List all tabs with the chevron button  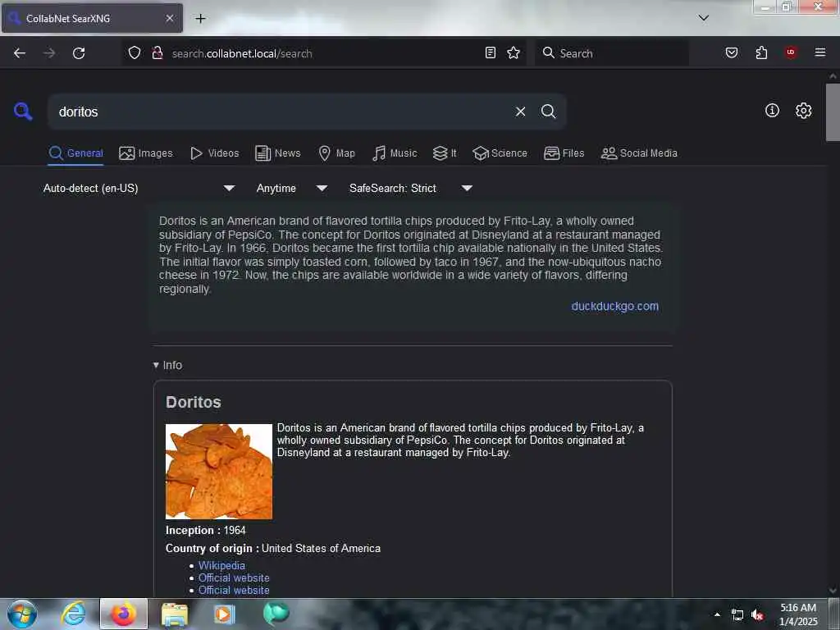(703, 18)
